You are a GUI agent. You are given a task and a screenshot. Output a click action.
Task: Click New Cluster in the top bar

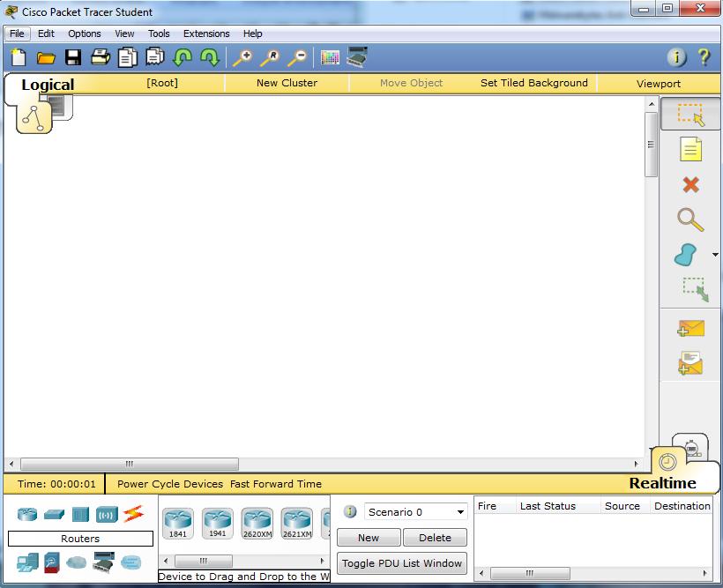point(287,83)
